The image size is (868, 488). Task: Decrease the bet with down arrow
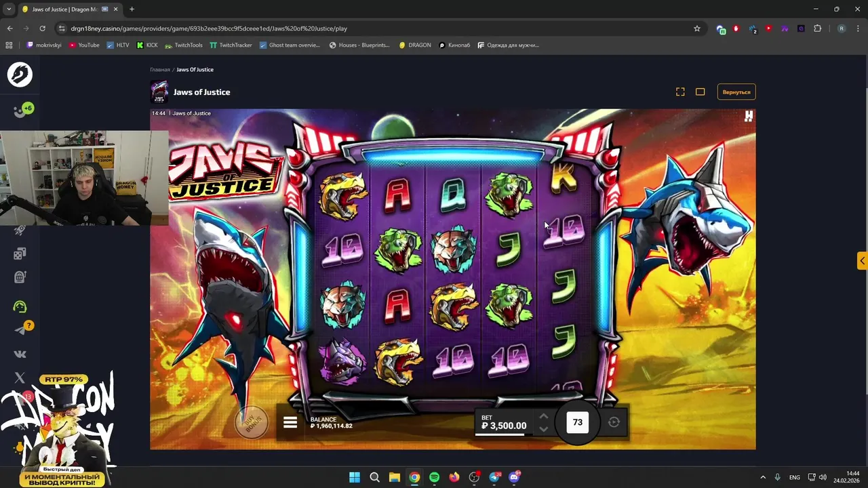point(543,428)
